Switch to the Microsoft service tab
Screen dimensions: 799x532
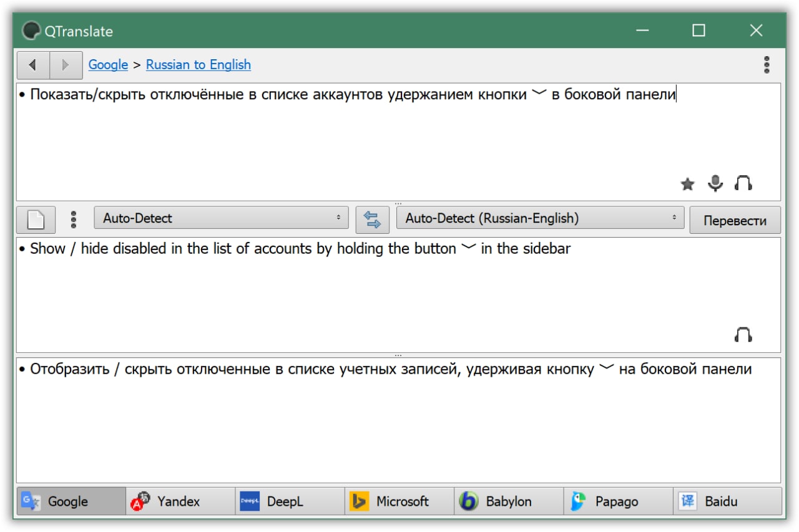click(399, 501)
